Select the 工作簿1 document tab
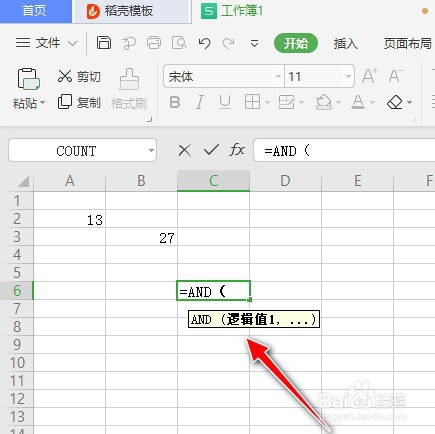435x434 pixels. coord(232,11)
